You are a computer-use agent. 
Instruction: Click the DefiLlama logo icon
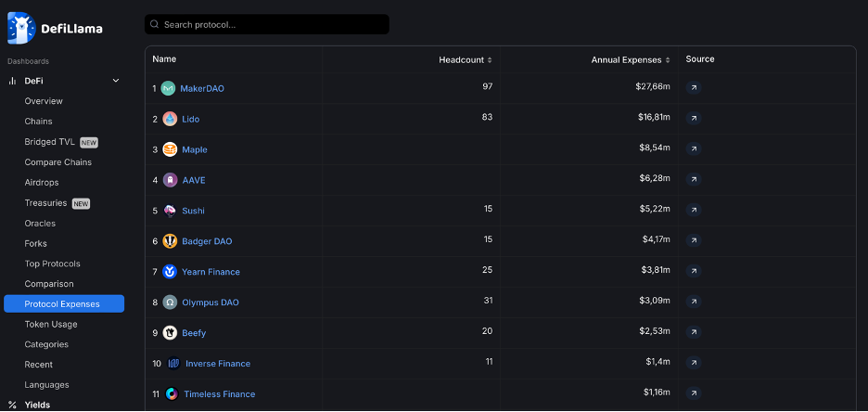21,28
